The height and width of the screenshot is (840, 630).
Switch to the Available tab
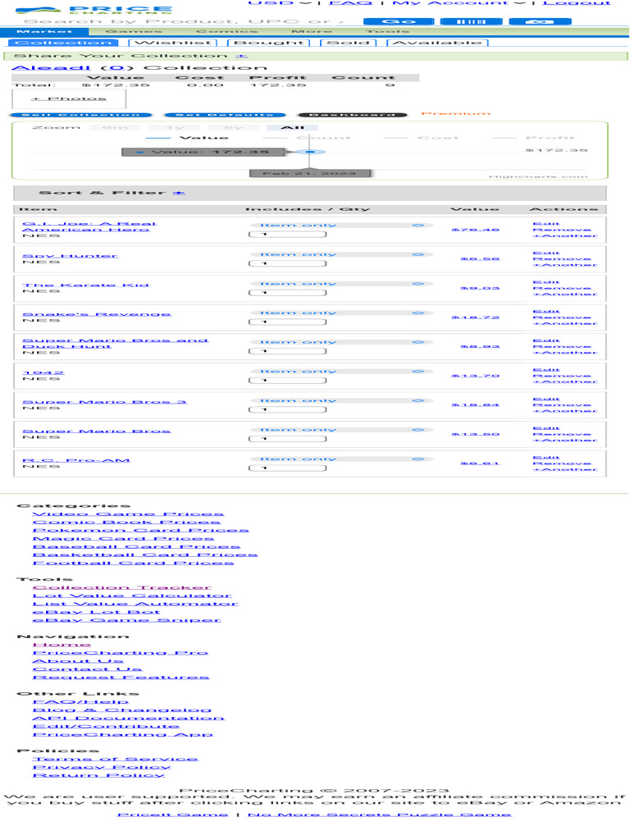(437, 43)
